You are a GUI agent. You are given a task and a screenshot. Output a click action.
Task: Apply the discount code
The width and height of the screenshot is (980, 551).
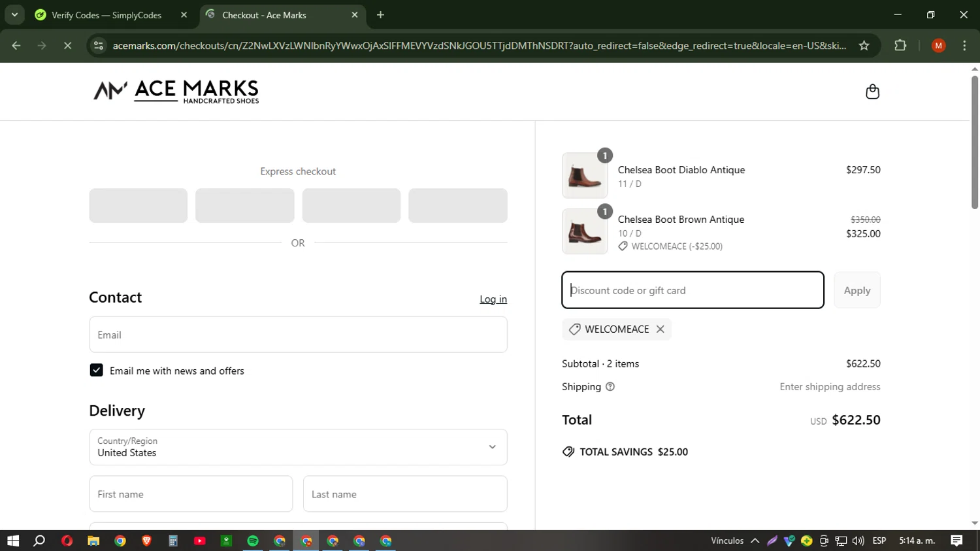coord(857,290)
